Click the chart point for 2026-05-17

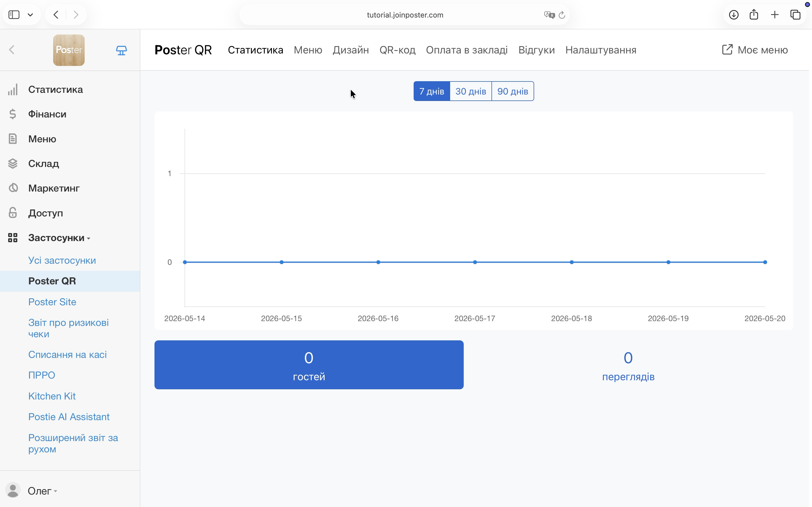475,262
